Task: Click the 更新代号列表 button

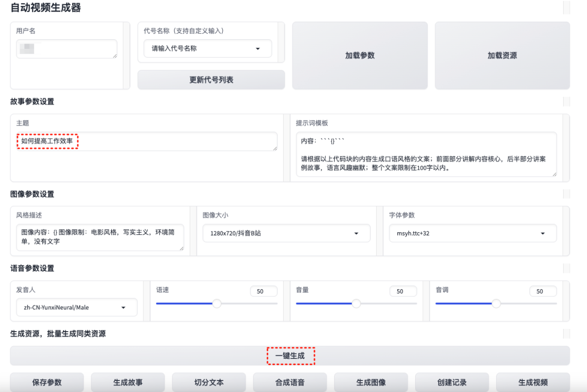Action: [211, 80]
